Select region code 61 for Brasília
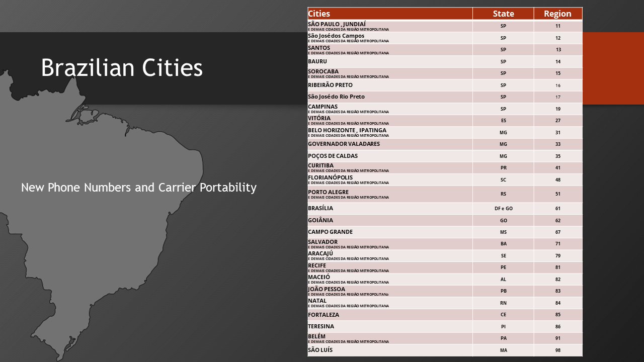This screenshot has height=362, width=644. tap(557, 208)
